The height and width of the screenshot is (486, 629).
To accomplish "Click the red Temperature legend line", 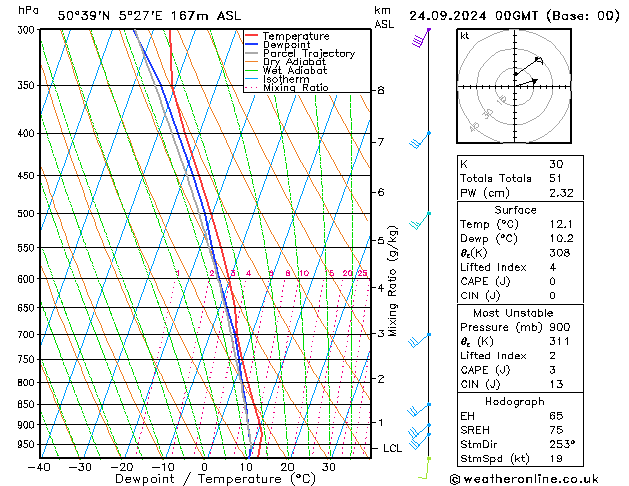I will tap(252, 36).
